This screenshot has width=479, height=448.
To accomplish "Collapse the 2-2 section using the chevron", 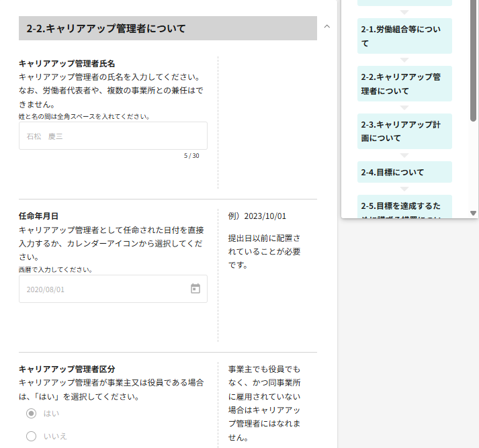I will pos(327,27).
